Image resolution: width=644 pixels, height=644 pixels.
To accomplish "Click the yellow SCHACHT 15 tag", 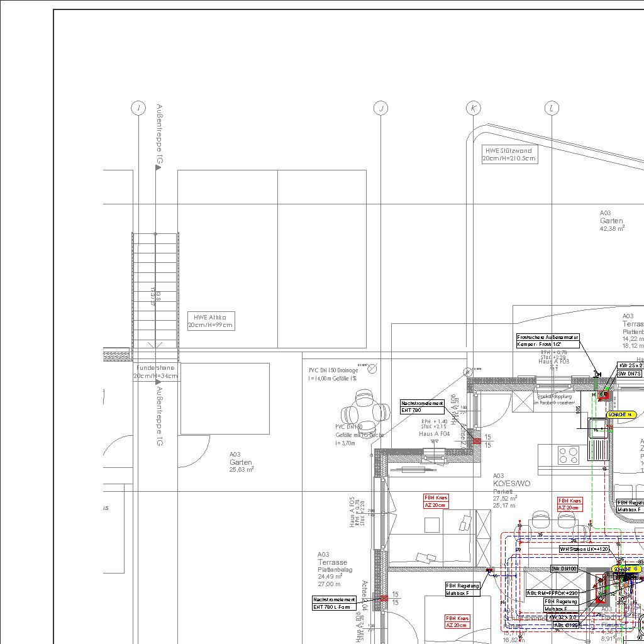I will click(x=626, y=569).
